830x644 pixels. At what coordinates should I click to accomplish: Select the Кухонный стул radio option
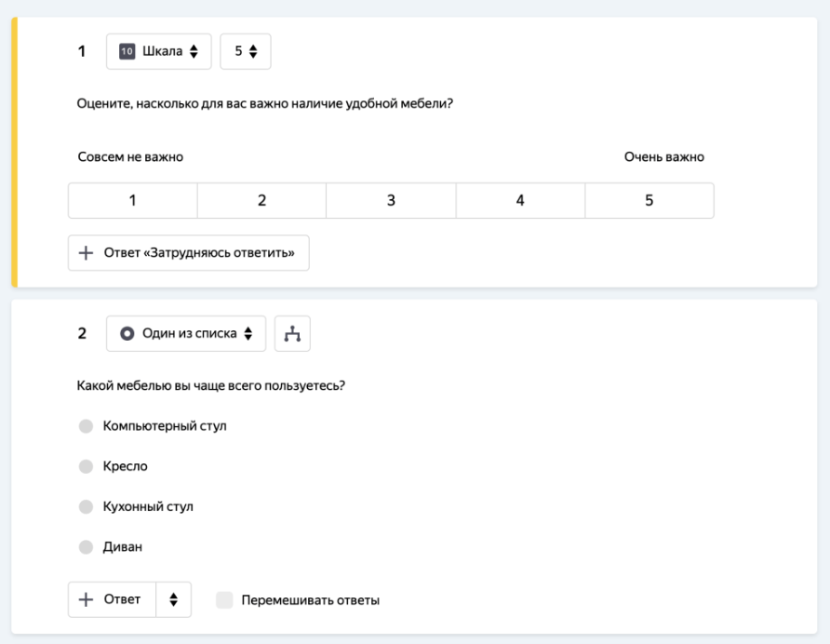pyautogui.click(x=86, y=507)
